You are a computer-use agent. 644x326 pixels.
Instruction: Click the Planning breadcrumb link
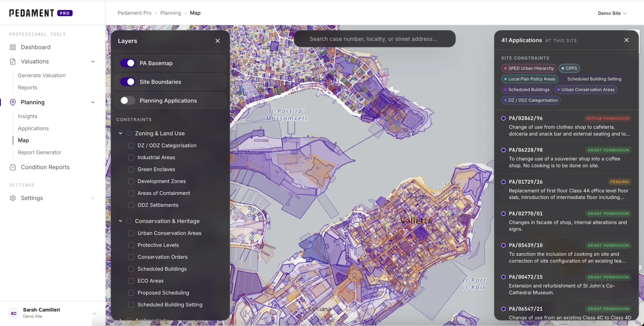[171, 13]
